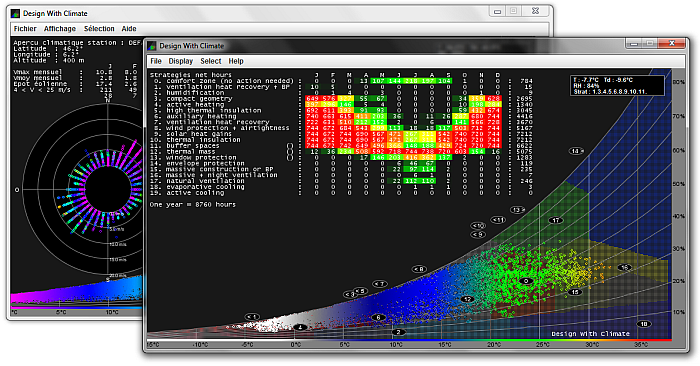The height and width of the screenshot is (366, 700).
Task: Maximize the front Design With Climate window
Action: 650,43
